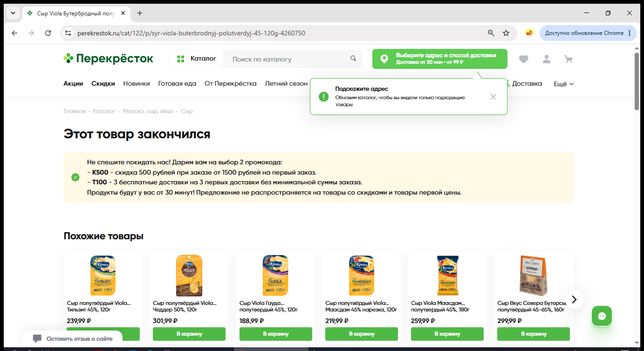Open Вкус Севера Бутерсыр image
Screen dimensions: 644x351
(x=534, y=276)
